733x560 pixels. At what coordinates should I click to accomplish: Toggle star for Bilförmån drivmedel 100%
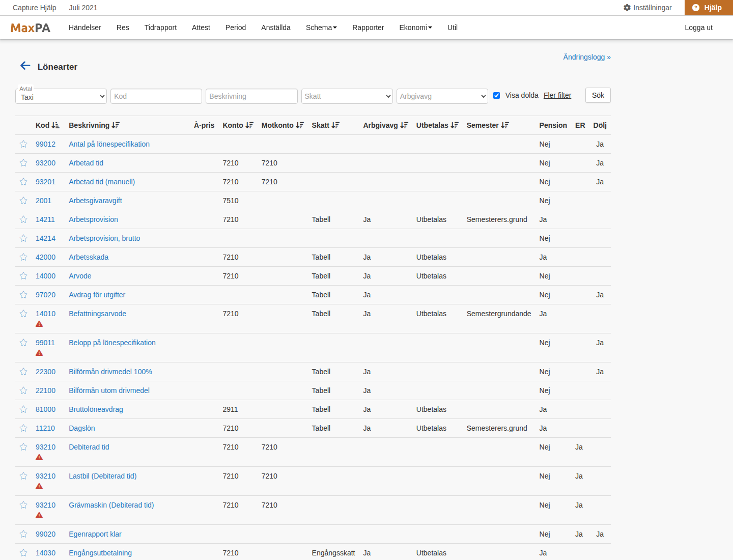[x=23, y=372]
